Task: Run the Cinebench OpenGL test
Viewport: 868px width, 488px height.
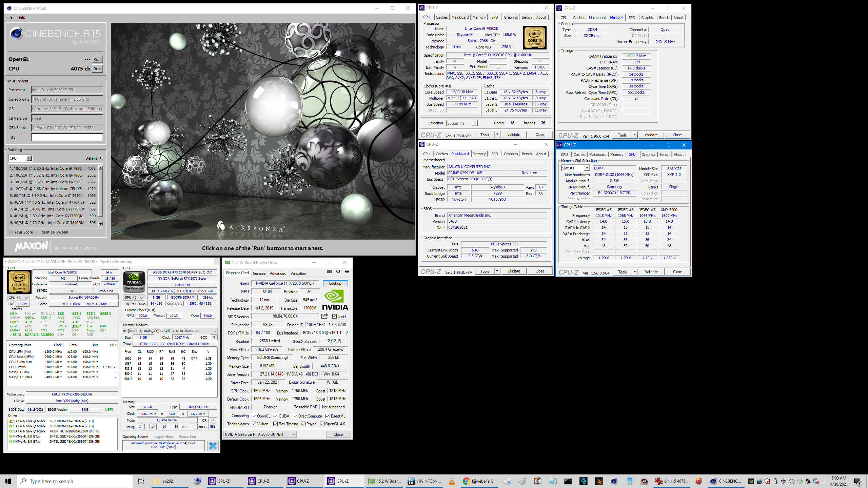Action: point(97,59)
